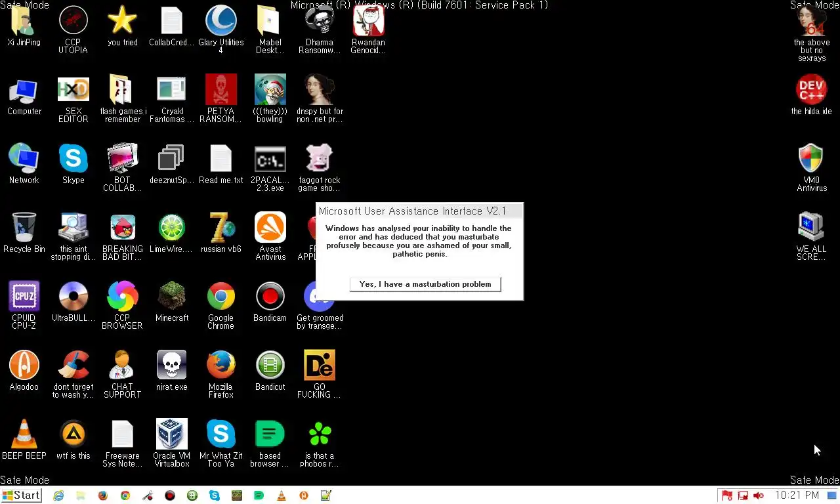Click the Microsoft User Assistance Interface title bar
Screen dimensions: 840x504
point(420,211)
